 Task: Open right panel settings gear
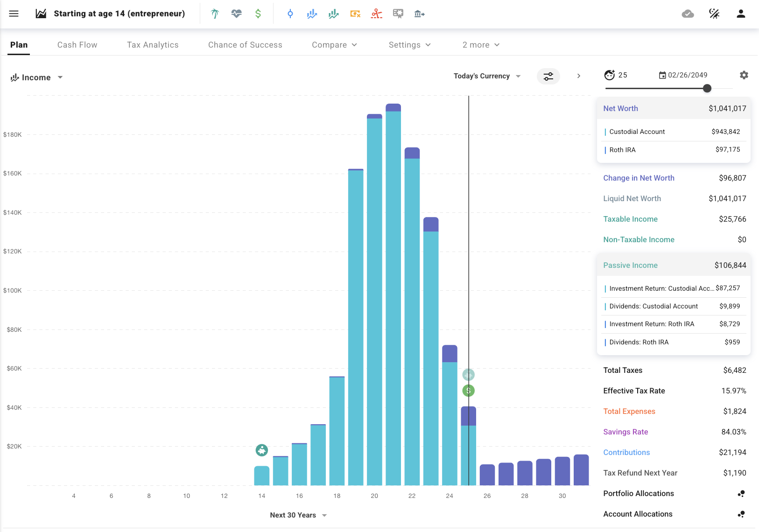[x=744, y=75]
